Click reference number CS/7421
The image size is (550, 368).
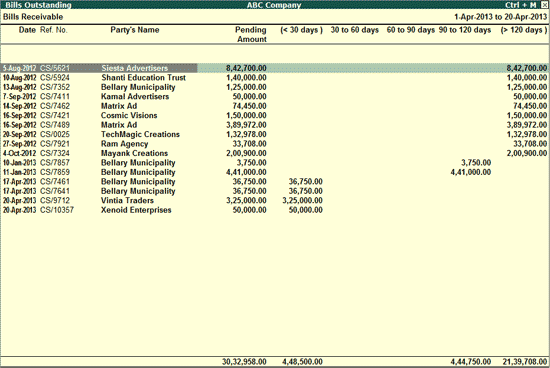point(55,115)
